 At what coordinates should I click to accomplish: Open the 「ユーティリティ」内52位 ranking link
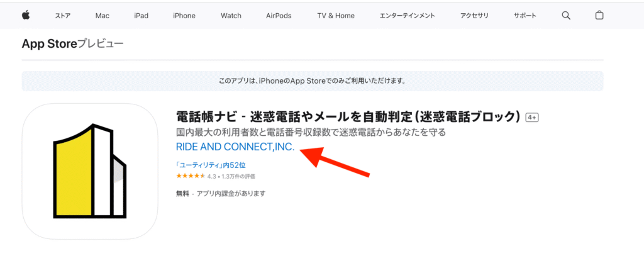[x=211, y=165]
